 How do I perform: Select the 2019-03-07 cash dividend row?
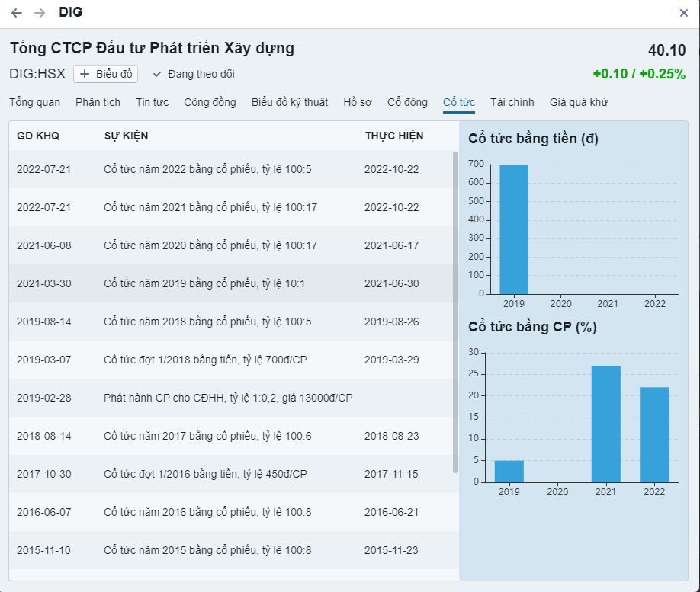tap(229, 360)
